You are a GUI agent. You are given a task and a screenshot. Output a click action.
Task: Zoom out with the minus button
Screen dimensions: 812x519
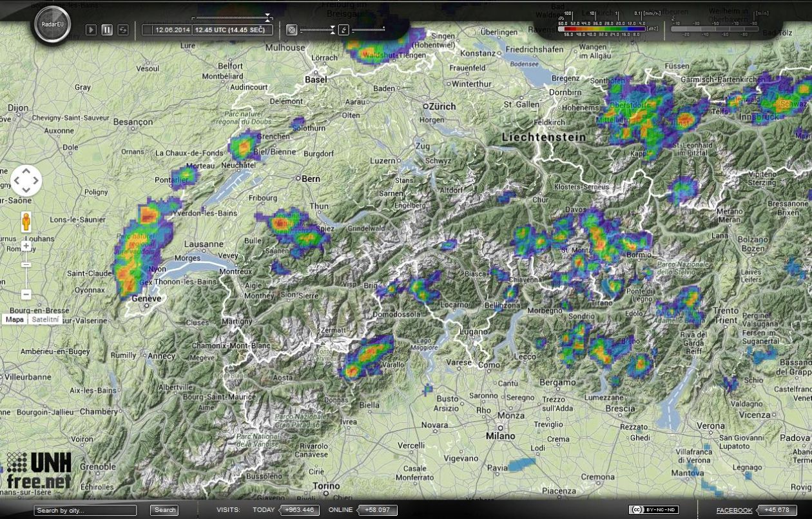point(26,294)
